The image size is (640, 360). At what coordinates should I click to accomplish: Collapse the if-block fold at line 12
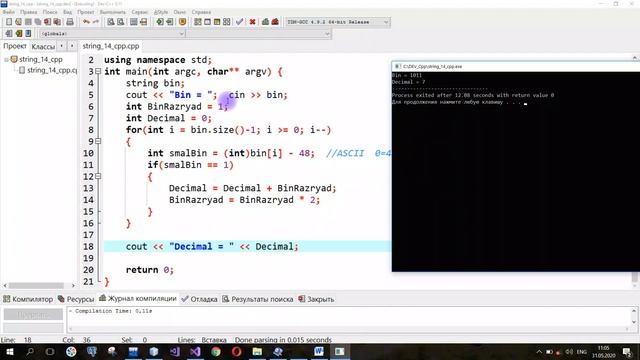[x=98, y=176]
